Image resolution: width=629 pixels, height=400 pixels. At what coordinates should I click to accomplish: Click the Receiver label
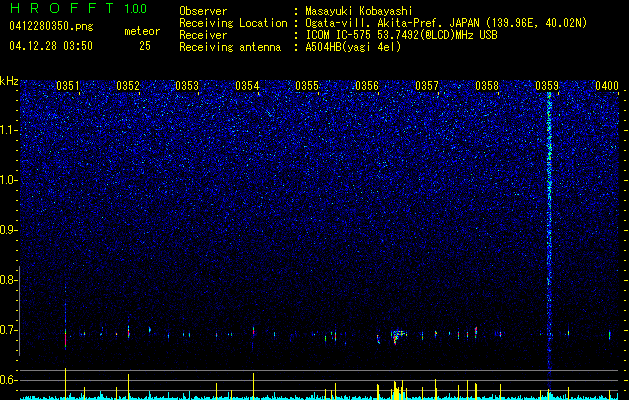(203, 35)
